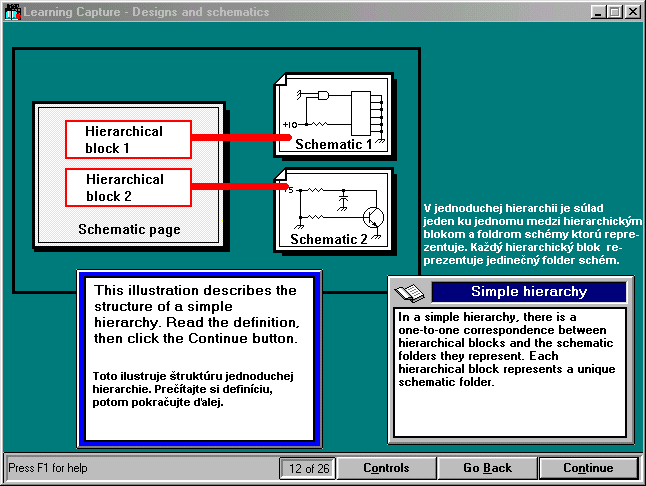Minimize the Learning Capture window
646x486 pixels.
pyautogui.click(x=598, y=12)
